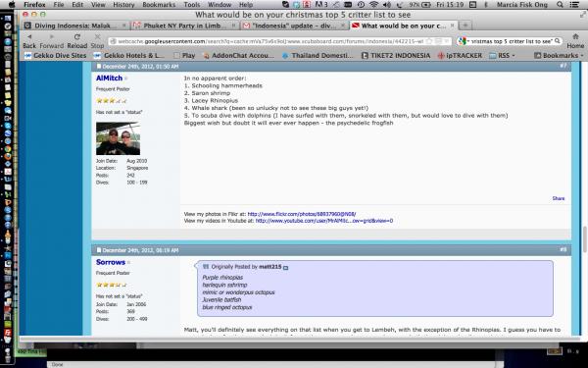Viewport: 588px width, 368px height.
Task: Click view-post arrow icon beside matt215 quote
Action: click(x=286, y=267)
